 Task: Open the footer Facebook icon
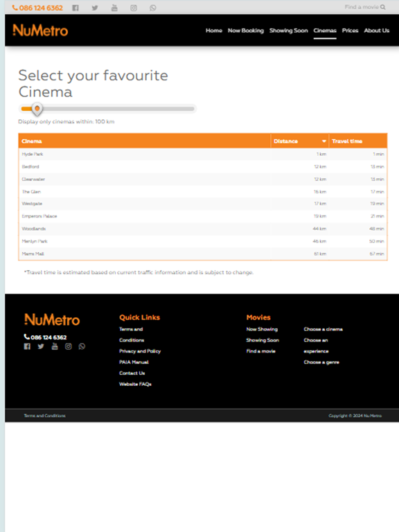coord(27,346)
